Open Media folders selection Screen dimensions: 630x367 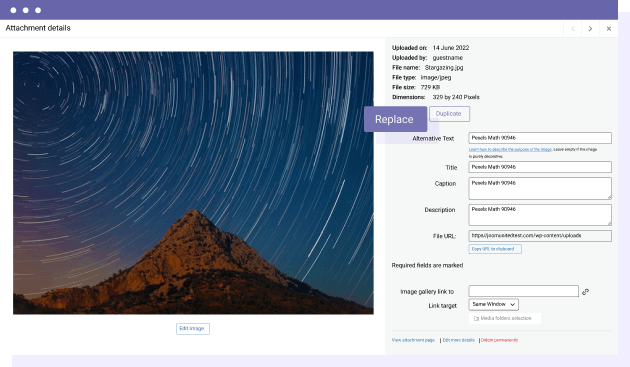point(505,318)
